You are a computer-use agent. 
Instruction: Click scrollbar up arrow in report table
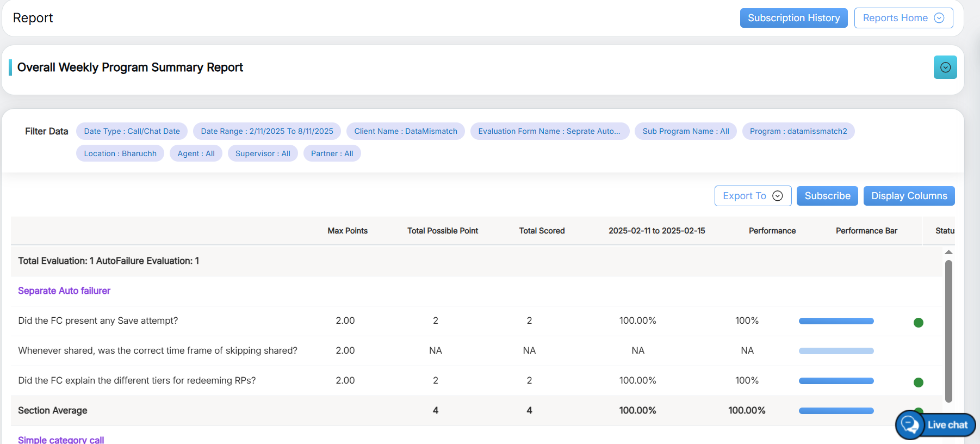[x=948, y=252]
